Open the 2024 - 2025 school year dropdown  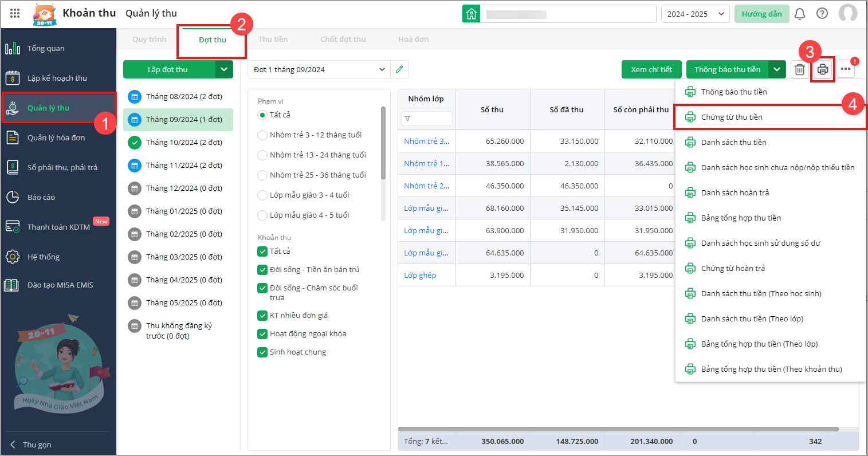tap(695, 14)
